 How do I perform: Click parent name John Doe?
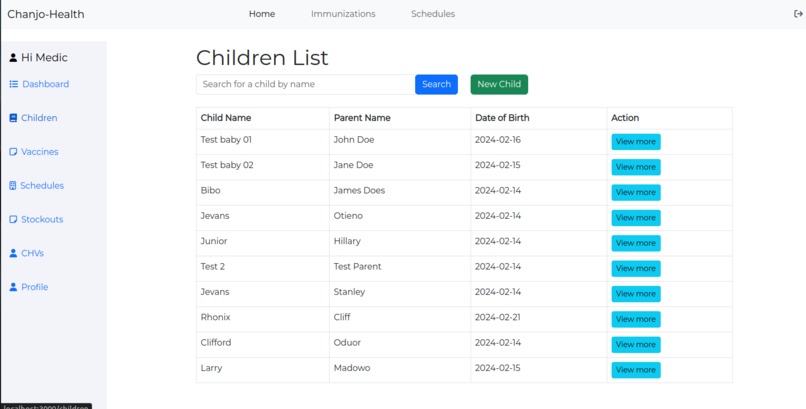354,140
